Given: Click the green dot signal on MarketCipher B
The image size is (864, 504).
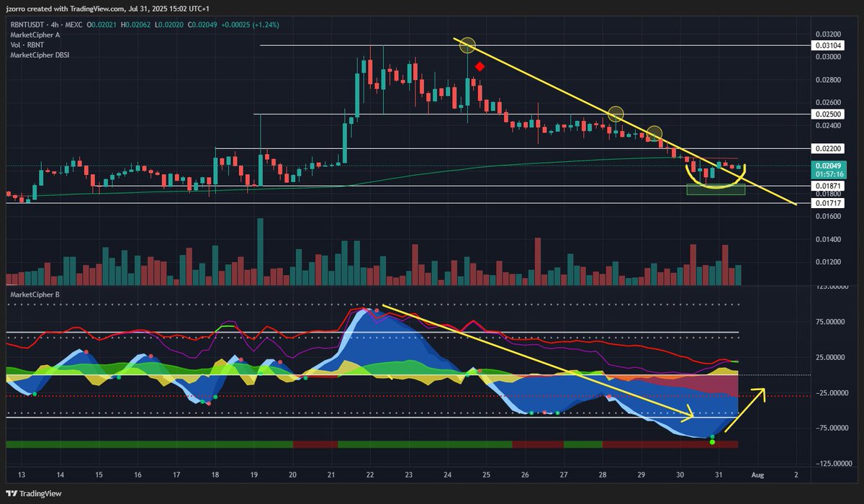Looking at the screenshot, I should (711, 442).
